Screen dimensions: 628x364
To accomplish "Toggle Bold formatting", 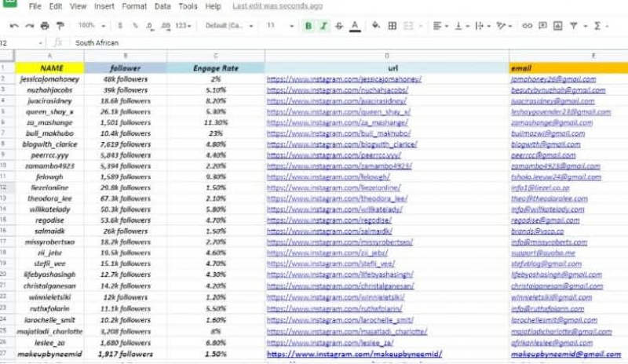I will click(x=309, y=26).
